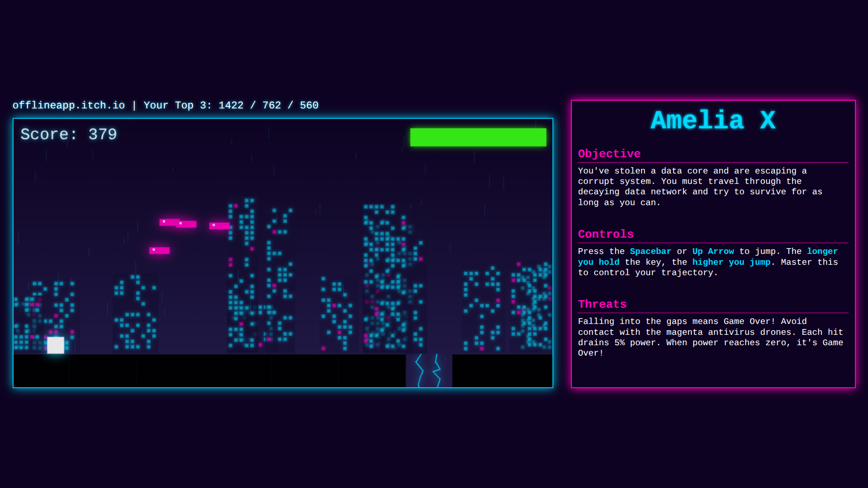Viewport: 868px width, 488px height.
Task: Click the highlighted Spacebar keyword
Action: [650, 251]
